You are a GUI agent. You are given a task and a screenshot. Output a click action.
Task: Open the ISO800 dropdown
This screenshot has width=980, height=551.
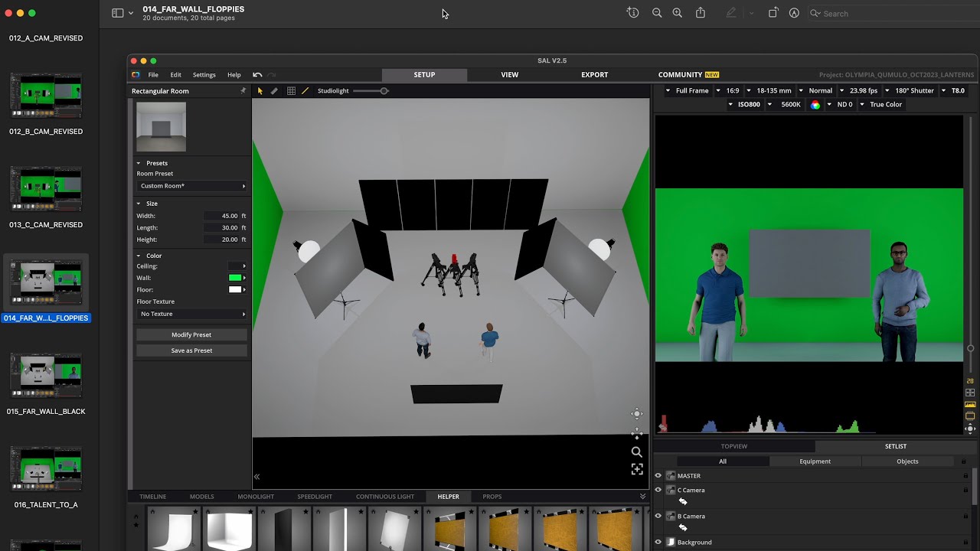pos(744,105)
